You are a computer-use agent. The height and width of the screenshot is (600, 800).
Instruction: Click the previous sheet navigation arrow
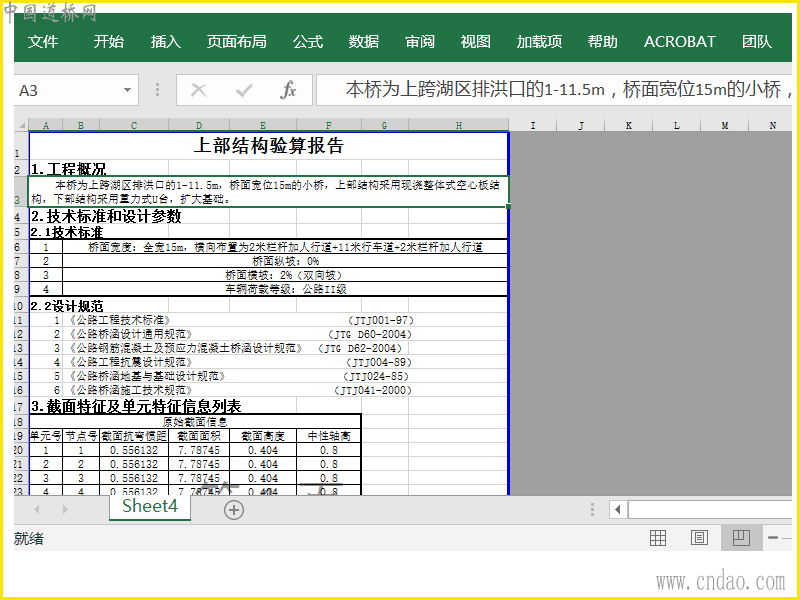click(x=36, y=509)
